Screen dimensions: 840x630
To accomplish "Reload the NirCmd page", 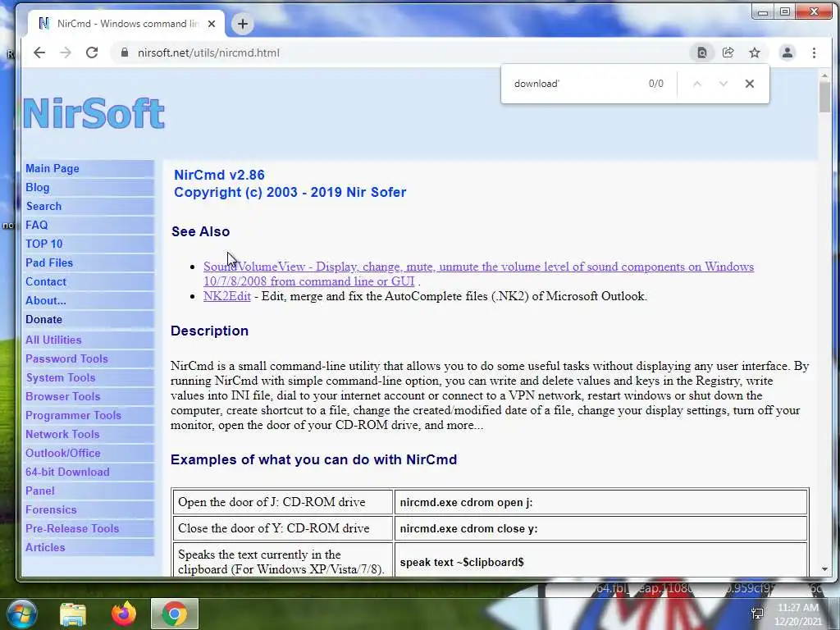I will [x=92, y=52].
